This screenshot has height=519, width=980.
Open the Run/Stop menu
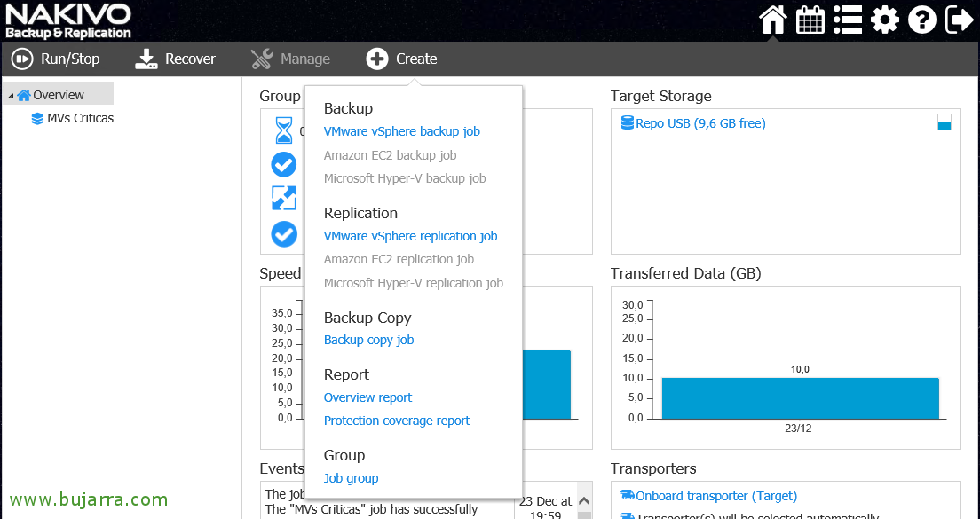click(56, 59)
